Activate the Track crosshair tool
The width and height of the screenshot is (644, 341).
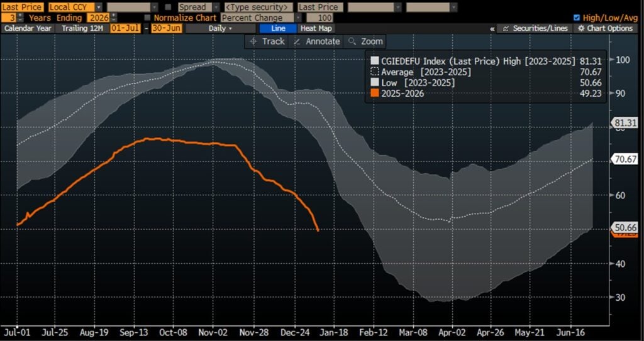(267, 41)
